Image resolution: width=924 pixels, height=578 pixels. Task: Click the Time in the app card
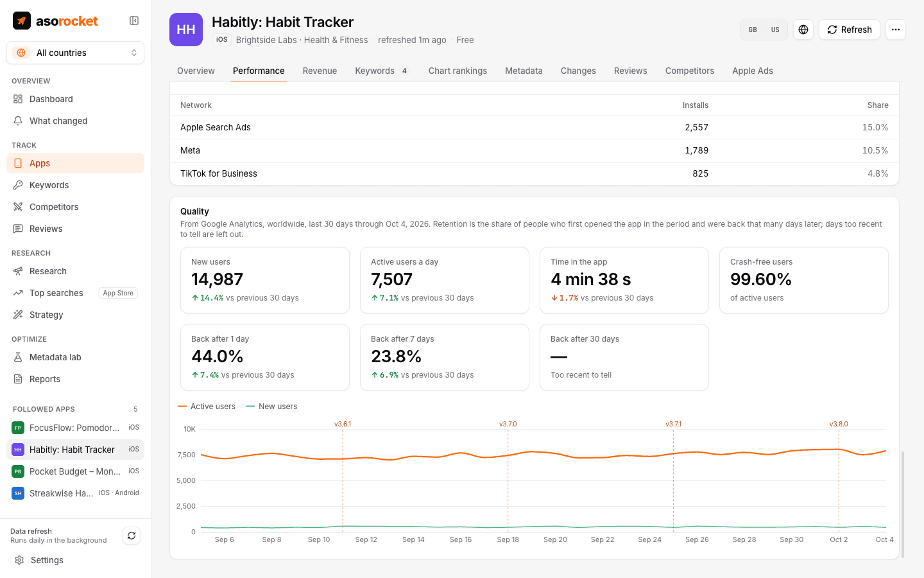[x=624, y=280]
